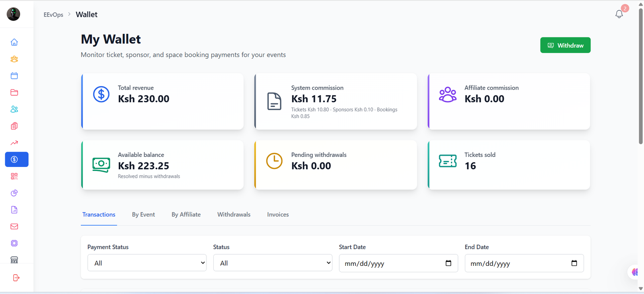
Task: Open the Start Date calendar picker icon
Action: click(448, 263)
